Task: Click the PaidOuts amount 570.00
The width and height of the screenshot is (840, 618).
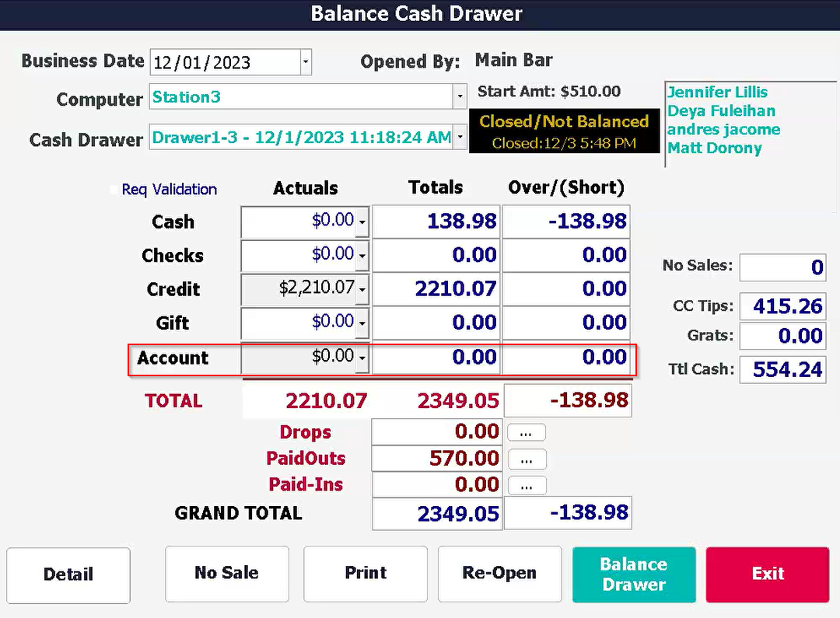Action: pyautogui.click(x=436, y=459)
